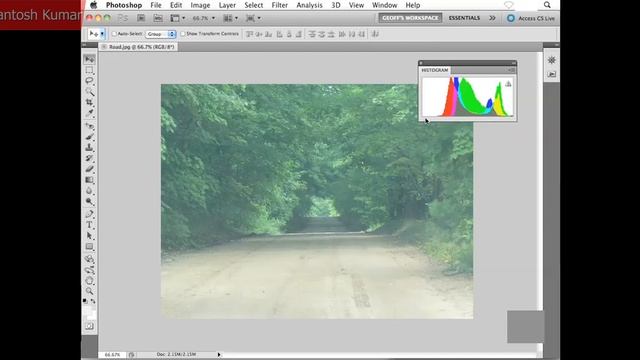This screenshot has width=640, height=360.
Task: Open the Photoshop application menu
Action: pos(124,5)
